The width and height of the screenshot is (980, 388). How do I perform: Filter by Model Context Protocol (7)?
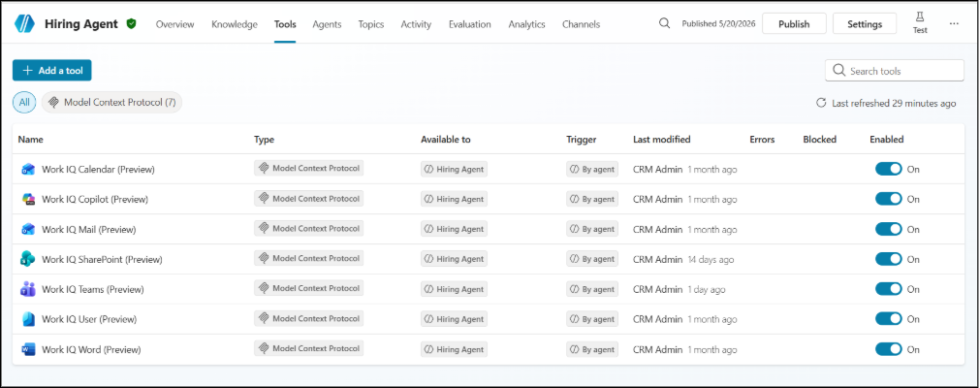coord(111,103)
